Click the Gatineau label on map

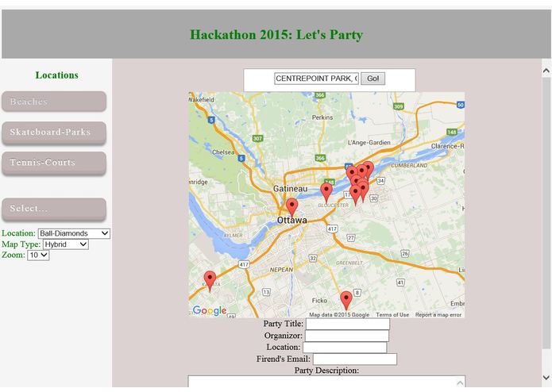pyautogui.click(x=290, y=189)
